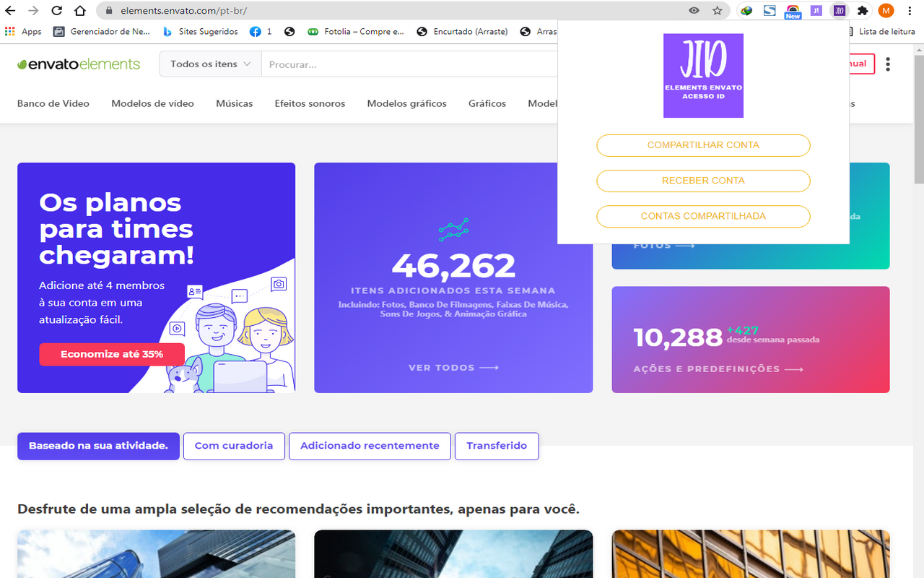Select Adicionado recentemente tab
Image resolution: width=924 pixels, height=578 pixels.
(x=370, y=446)
